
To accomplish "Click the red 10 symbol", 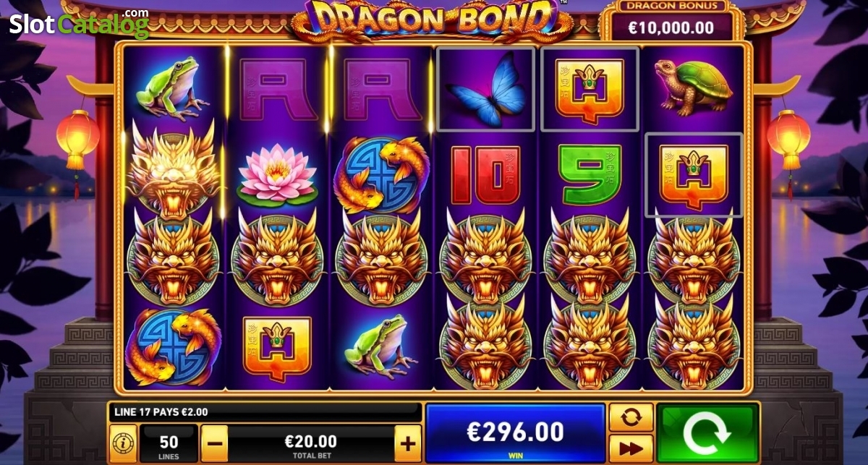I will point(485,174).
